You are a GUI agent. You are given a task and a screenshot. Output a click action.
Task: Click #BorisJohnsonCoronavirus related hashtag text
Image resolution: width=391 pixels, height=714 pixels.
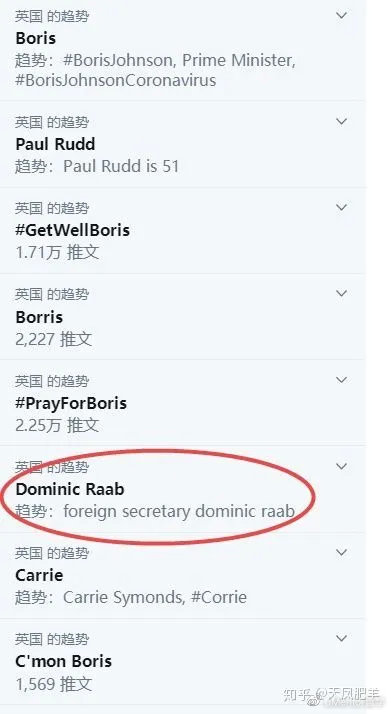(116, 81)
